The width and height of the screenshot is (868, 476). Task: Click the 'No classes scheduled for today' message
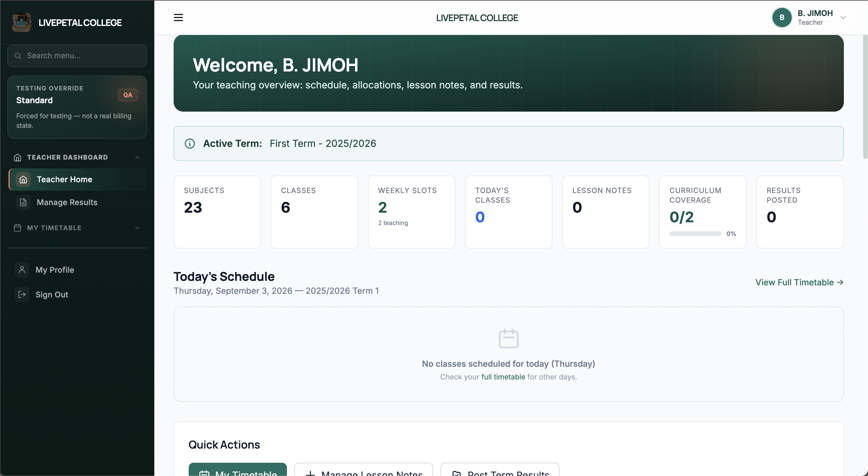[508, 364]
